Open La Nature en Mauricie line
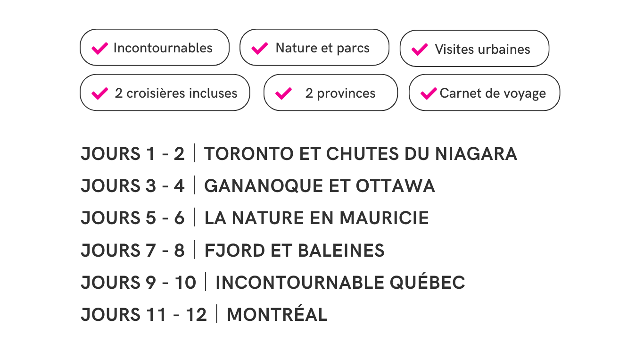This screenshot has height=352, width=644. (x=255, y=218)
